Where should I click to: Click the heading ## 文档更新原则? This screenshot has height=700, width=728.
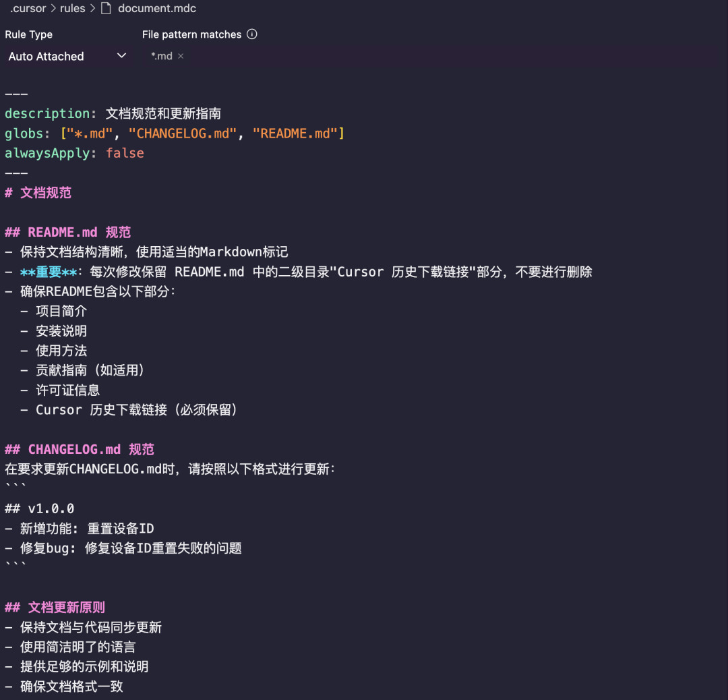(x=55, y=608)
